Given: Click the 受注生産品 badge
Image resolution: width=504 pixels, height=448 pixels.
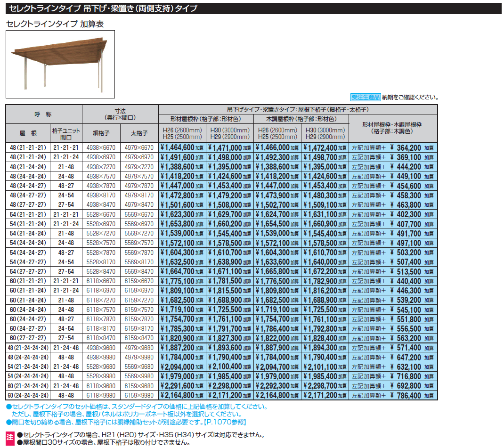Looking at the screenshot, I should (365, 97).
